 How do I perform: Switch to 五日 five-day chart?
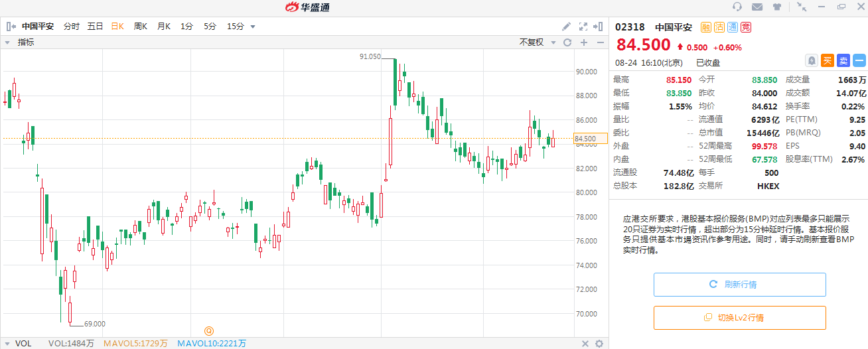[95, 27]
